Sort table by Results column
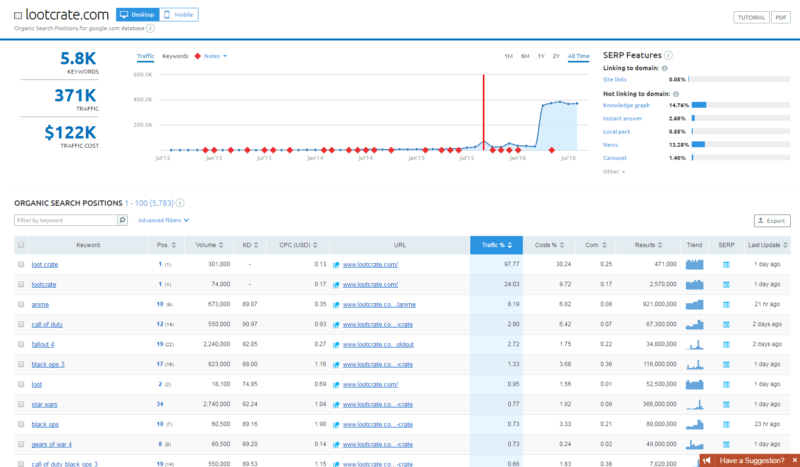 pyautogui.click(x=648, y=245)
